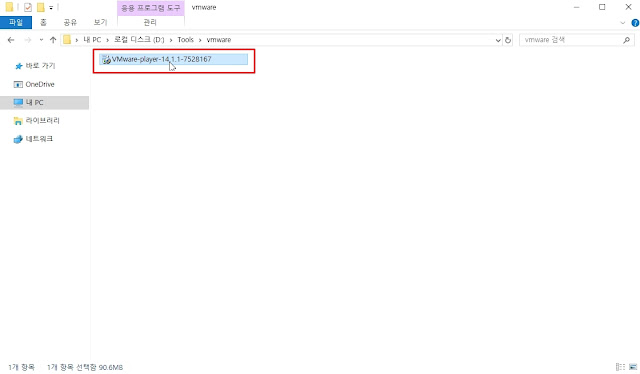Expand the chevron after Tools in the path

click(200, 40)
